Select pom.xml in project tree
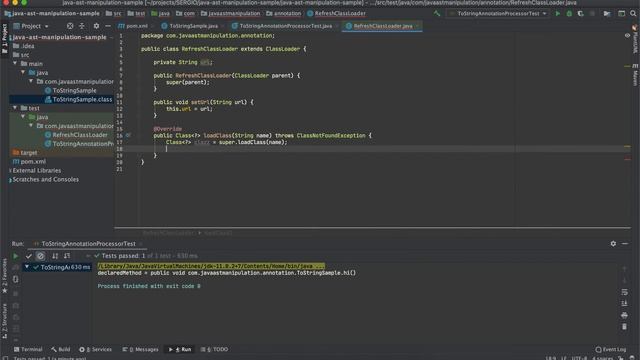The height and width of the screenshot is (360, 640). pyautogui.click(x=29, y=162)
